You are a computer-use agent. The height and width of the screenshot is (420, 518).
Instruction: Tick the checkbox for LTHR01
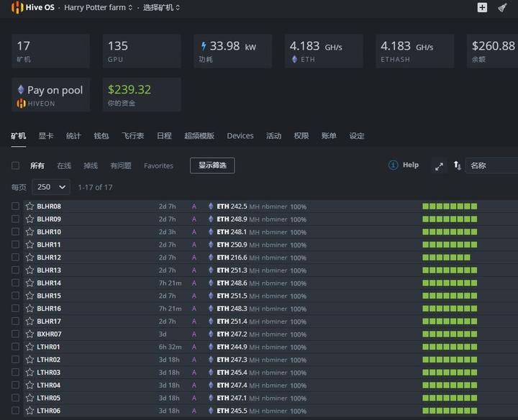coord(15,347)
